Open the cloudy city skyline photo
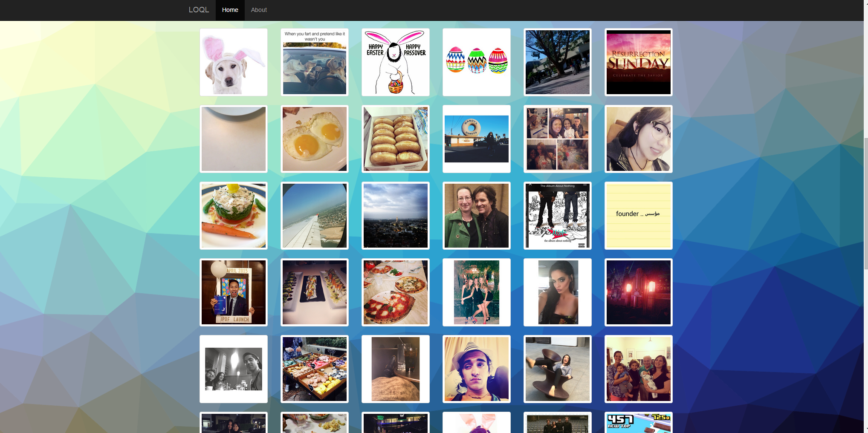The height and width of the screenshot is (433, 868). click(396, 216)
